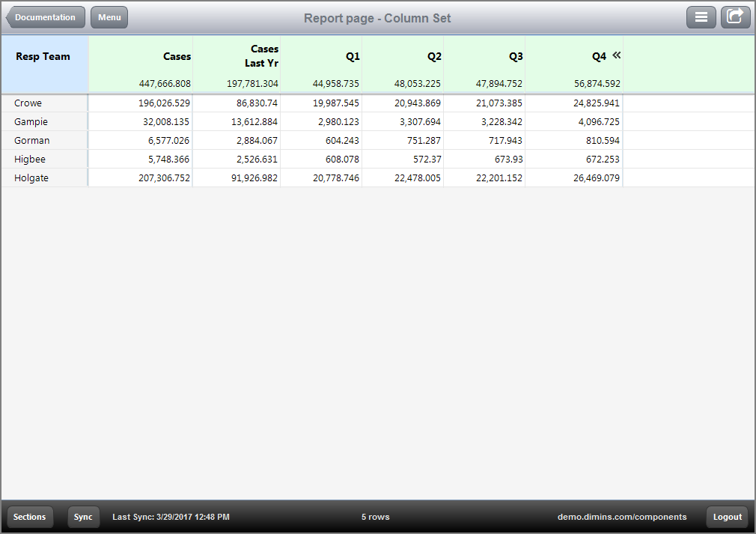
Task: Click the Q4 column header
Action: pos(597,55)
